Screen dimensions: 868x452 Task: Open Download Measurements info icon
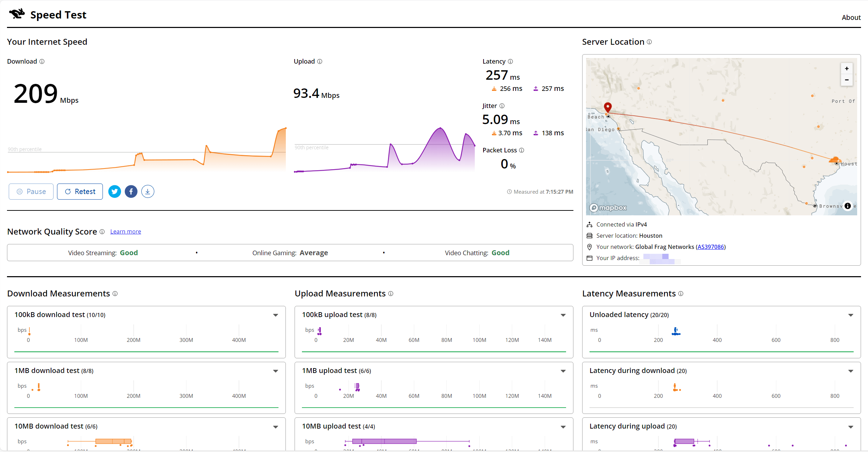(115, 294)
